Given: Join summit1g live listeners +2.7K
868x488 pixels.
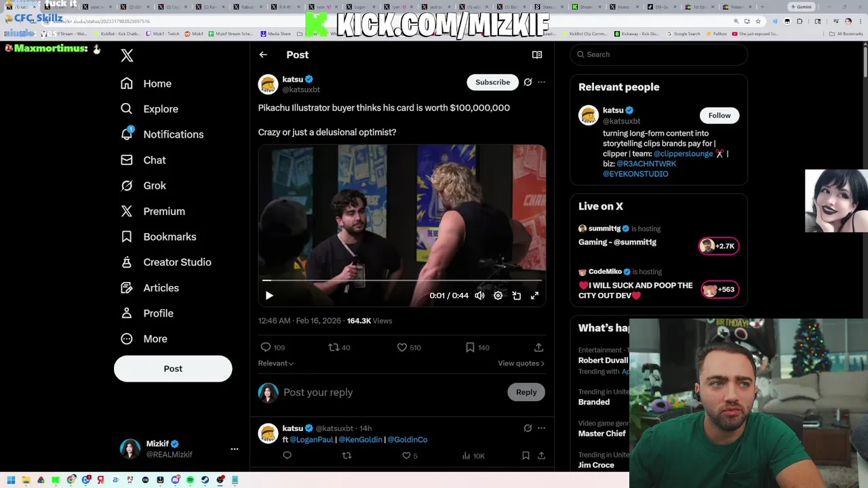Looking at the screenshot, I should 719,246.
